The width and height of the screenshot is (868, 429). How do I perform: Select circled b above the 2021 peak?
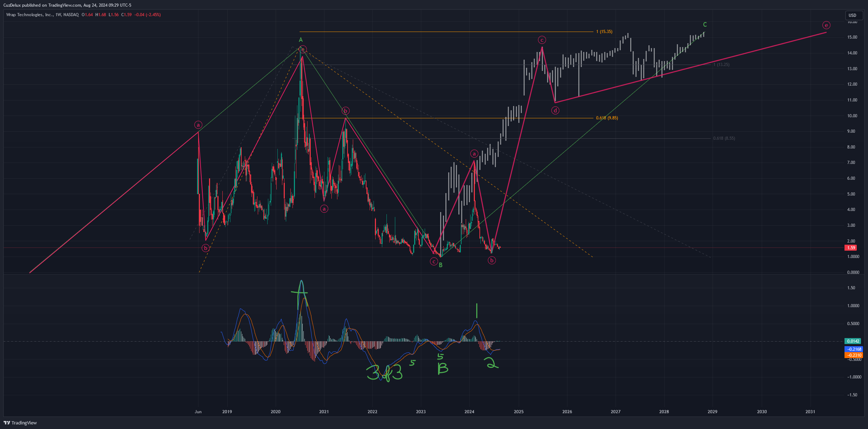click(345, 111)
